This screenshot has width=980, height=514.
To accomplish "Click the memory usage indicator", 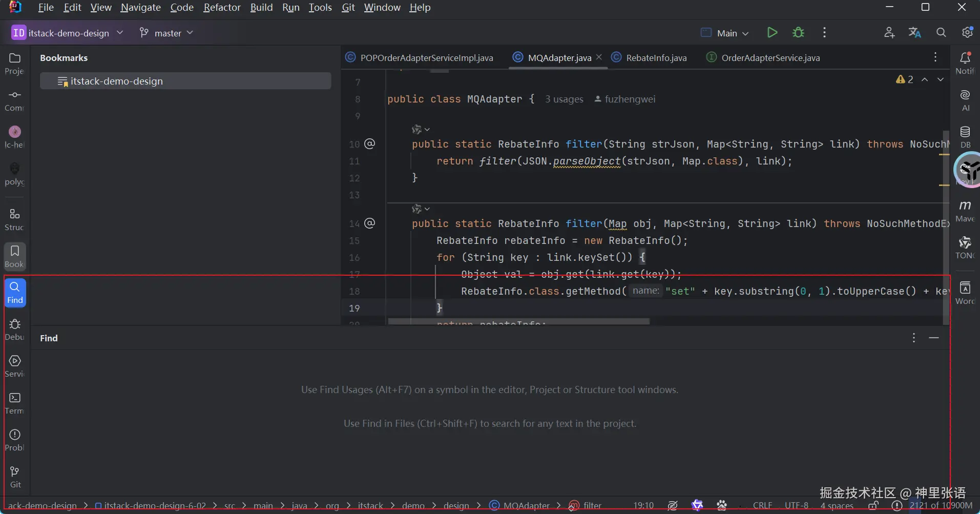I will (x=941, y=506).
